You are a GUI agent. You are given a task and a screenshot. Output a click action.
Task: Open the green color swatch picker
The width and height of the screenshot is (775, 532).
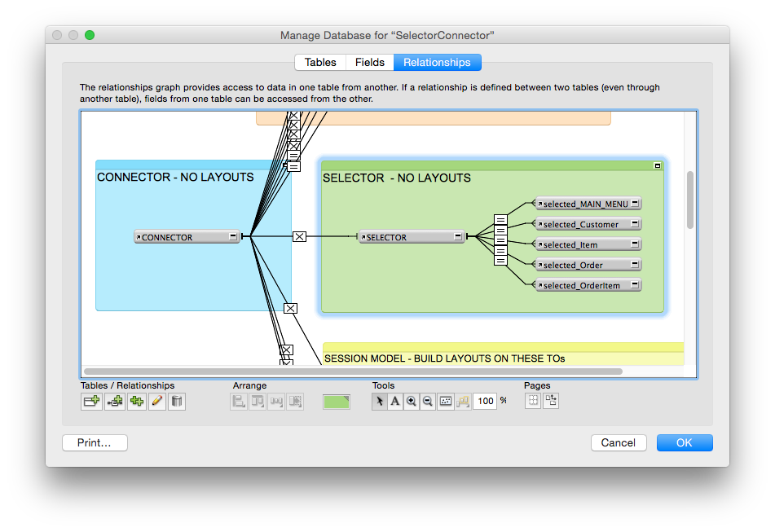[336, 402]
